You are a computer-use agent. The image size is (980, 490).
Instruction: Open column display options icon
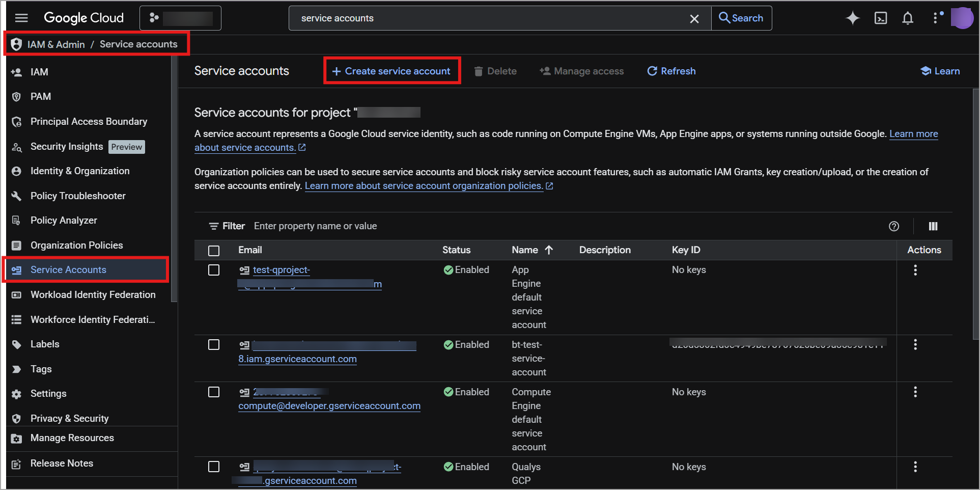933,226
